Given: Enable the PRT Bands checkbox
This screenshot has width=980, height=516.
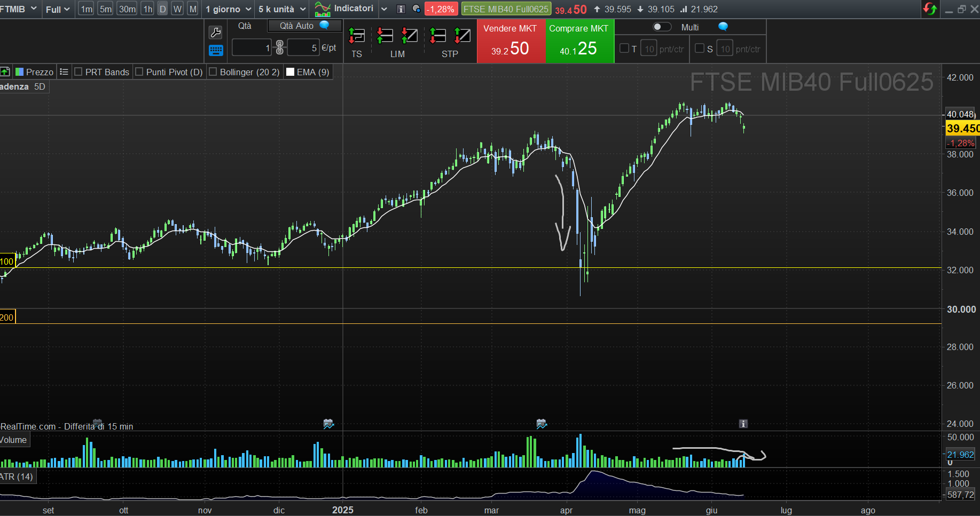Looking at the screenshot, I should [x=79, y=72].
